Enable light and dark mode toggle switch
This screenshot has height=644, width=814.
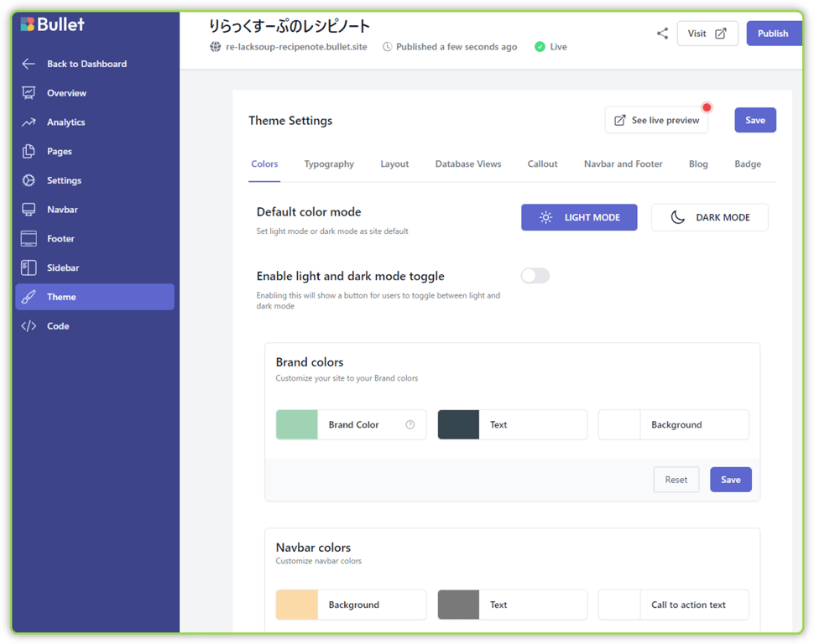tap(535, 276)
